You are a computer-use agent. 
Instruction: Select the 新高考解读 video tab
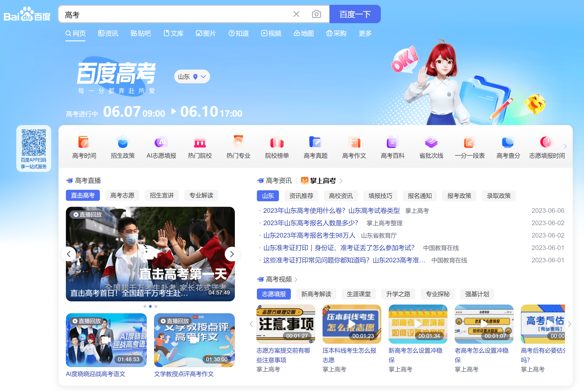tap(316, 294)
